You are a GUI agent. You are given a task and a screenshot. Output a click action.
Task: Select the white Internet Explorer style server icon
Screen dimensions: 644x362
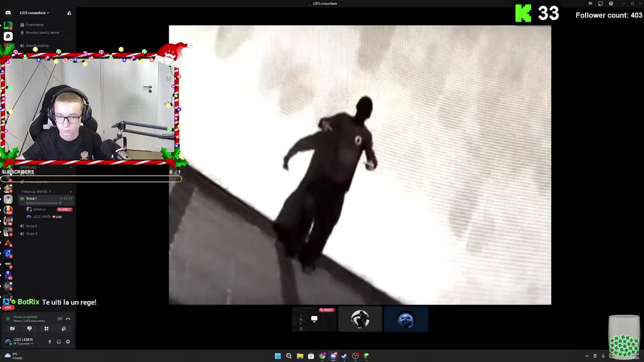click(8, 37)
